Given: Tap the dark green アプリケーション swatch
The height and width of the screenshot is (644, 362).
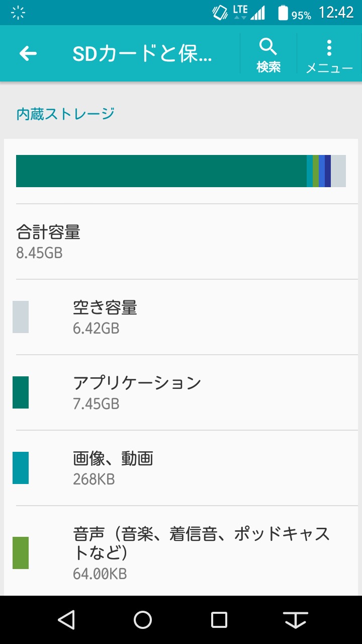Looking at the screenshot, I should 21,392.
